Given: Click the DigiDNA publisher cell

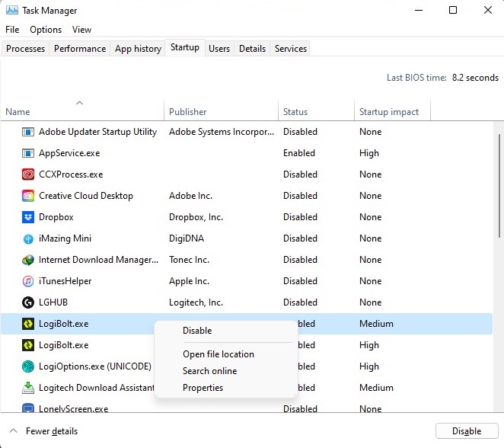Looking at the screenshot, I should 187,238.
